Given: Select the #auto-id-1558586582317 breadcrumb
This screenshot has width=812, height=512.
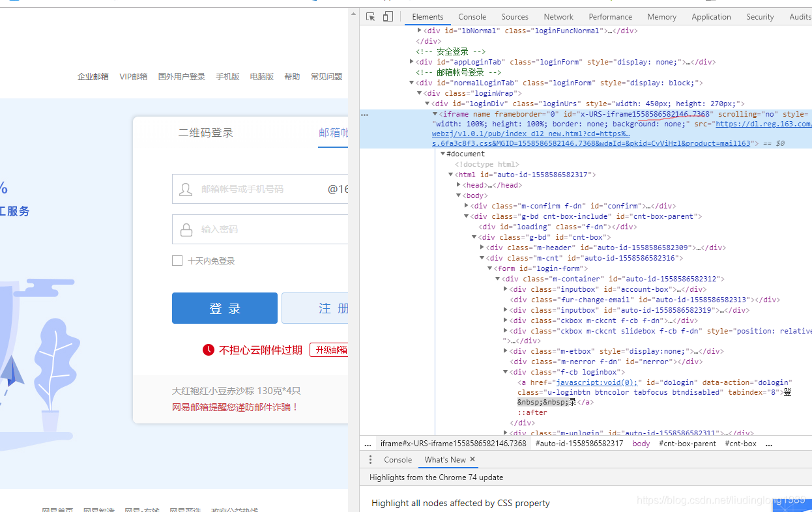Looking at the screenshot, I should 579,444.
